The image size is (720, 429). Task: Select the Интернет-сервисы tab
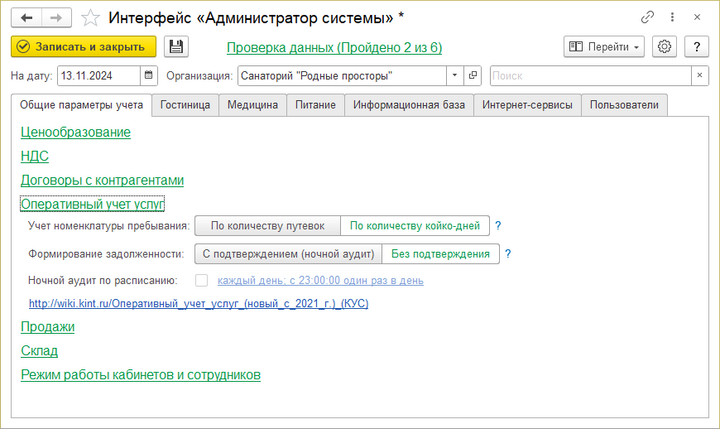[x=527, y=105]
